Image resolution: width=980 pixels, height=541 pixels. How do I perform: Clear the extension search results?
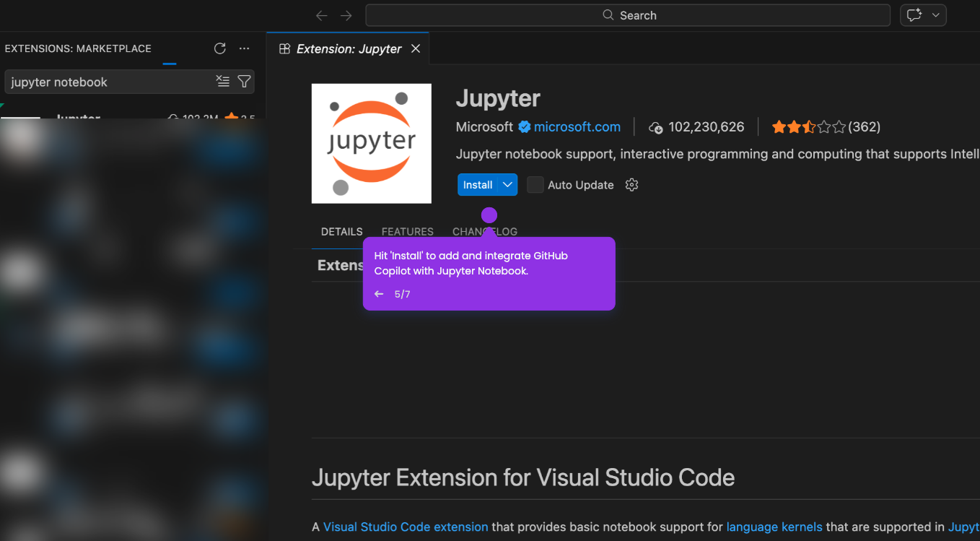[x=223, y=82]
